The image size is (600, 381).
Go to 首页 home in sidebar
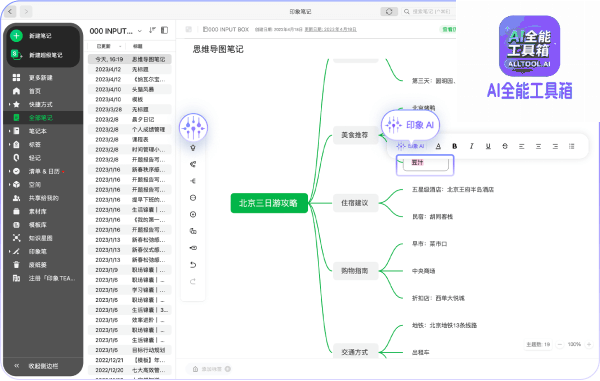pos(34,91)
